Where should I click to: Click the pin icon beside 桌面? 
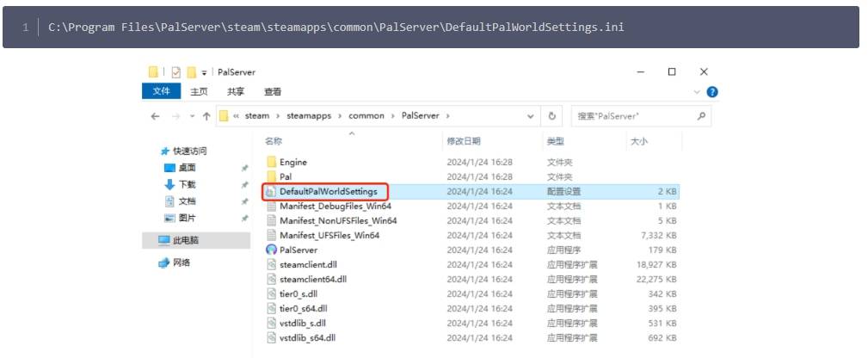[x=244, y=168]
